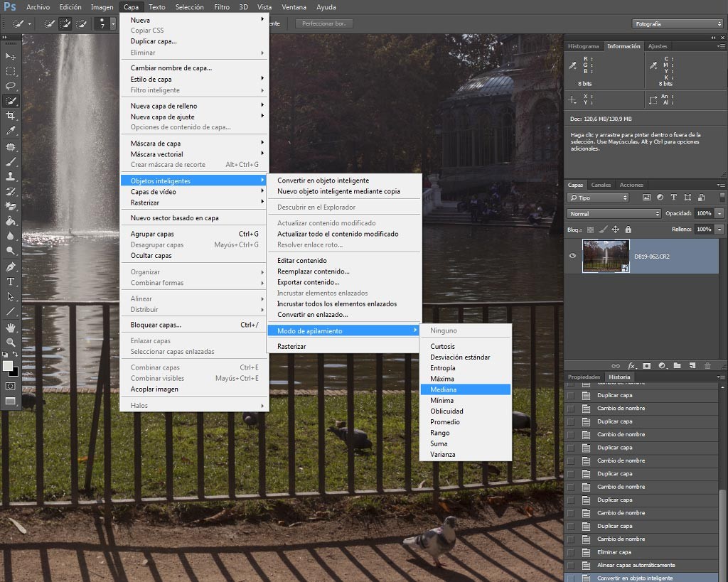The height and width of the screenshot is (582, 728).
Task: Open the Relleno slider dropdown arrow
Action: pos(719,230)
